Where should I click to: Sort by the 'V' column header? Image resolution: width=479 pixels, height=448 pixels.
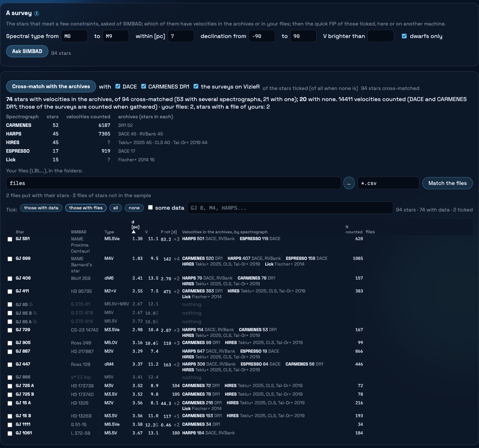146,232
